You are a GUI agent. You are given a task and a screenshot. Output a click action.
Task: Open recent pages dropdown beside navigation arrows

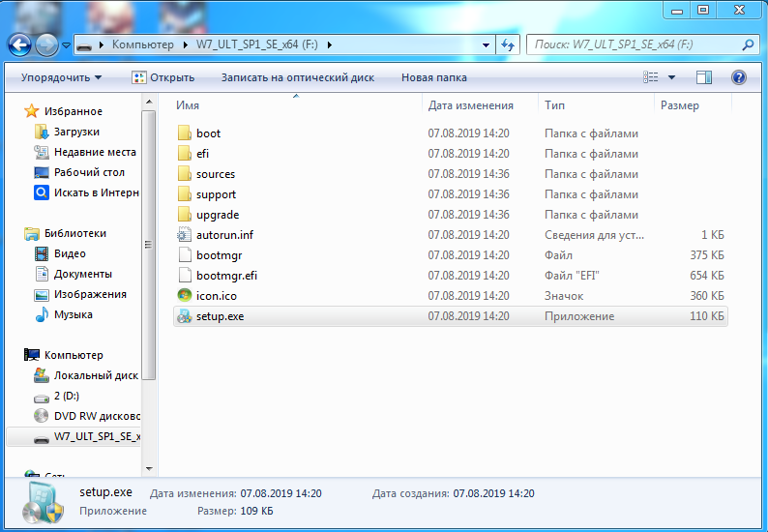click(66, 45)
